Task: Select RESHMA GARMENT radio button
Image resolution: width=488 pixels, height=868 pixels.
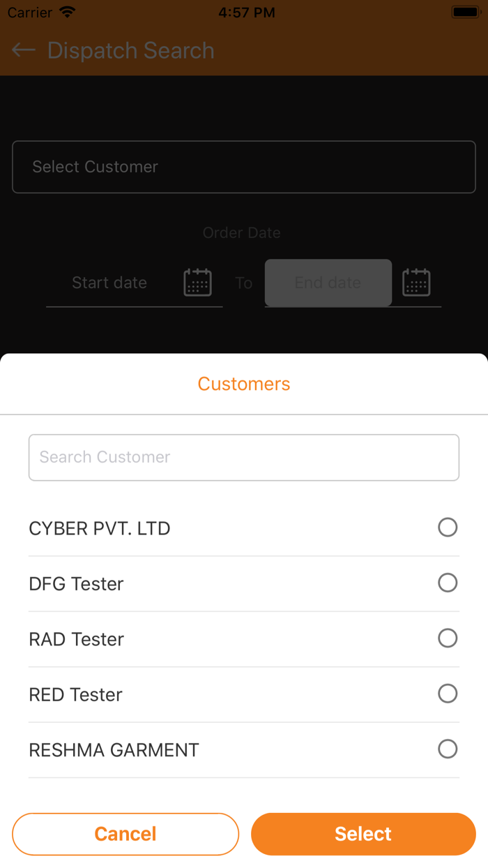Action: (x=448, y=749)
